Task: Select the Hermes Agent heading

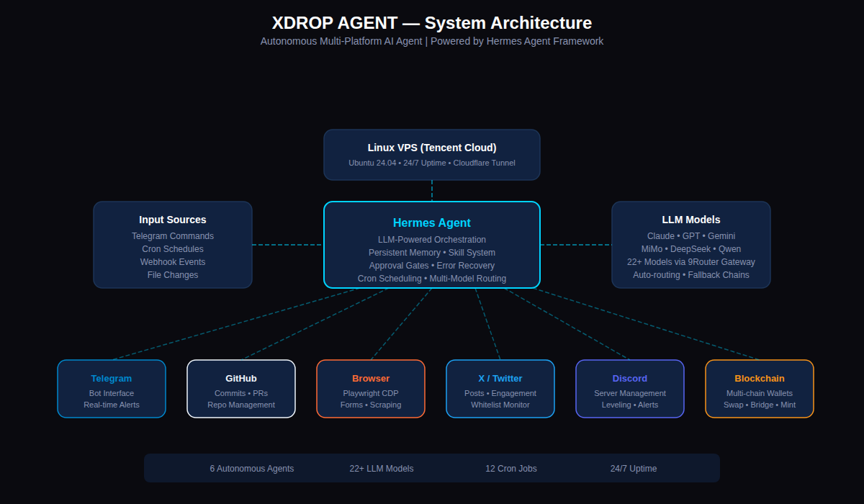Action: (x=432, y=223)
